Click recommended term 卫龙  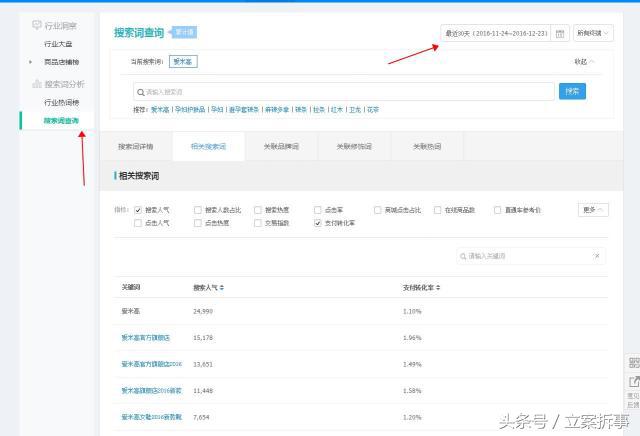(x=355, y=110)
